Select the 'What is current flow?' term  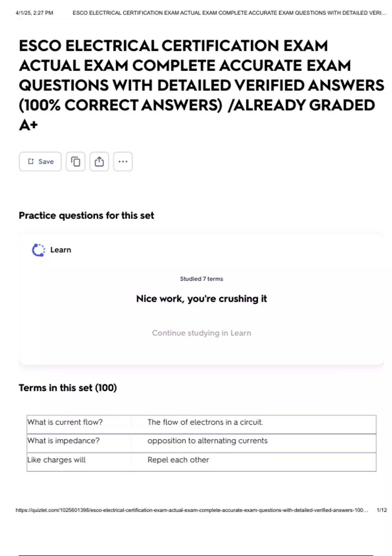click(65, 422)
